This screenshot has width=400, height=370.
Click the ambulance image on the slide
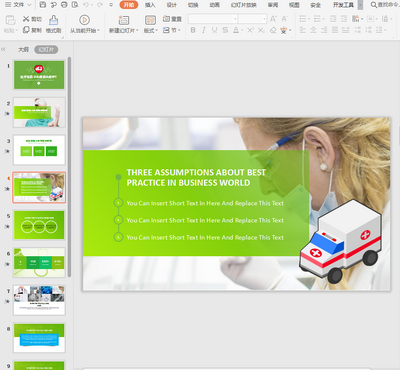[341, 241]
